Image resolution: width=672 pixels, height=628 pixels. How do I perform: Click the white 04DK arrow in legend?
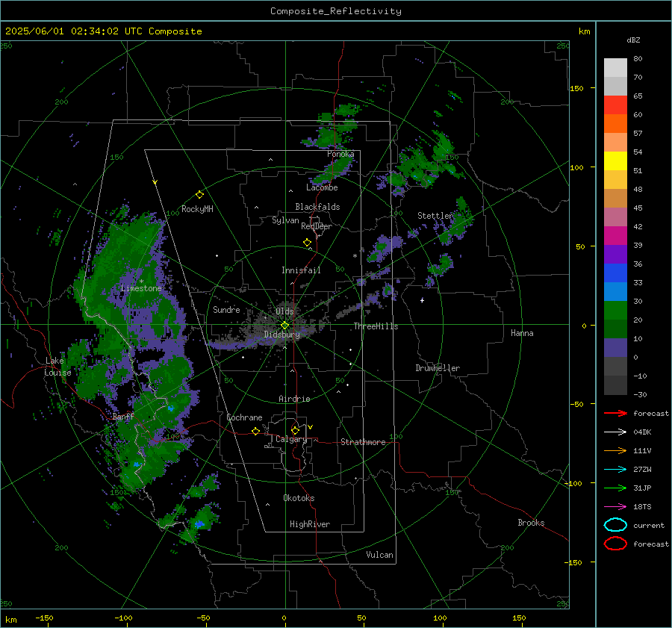click(x=615, y=432)
